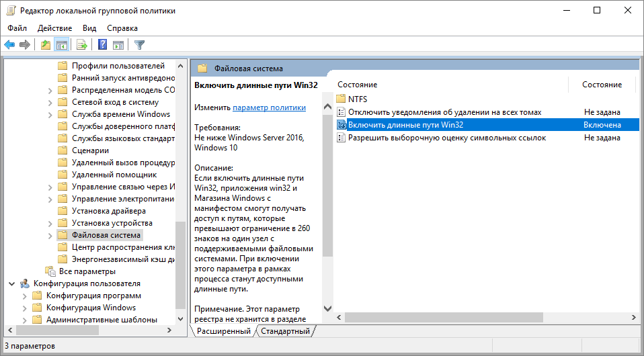Expand 'Установка устройства' node

point(50,224)
